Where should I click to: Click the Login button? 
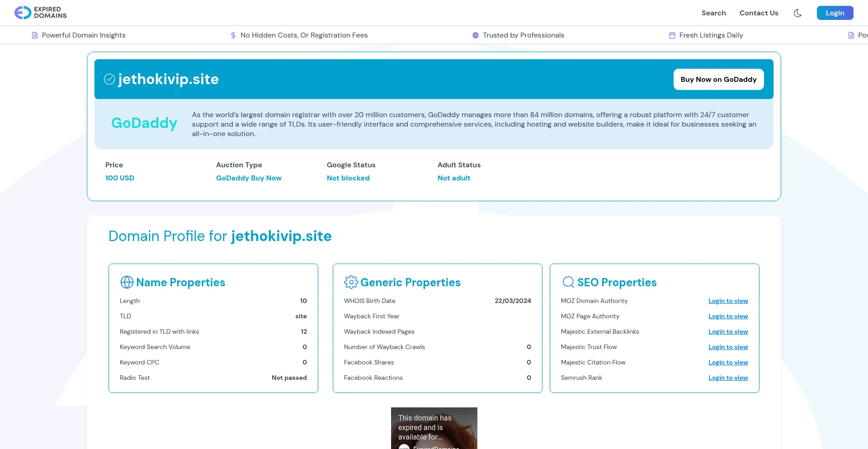[x=835, y=13]
